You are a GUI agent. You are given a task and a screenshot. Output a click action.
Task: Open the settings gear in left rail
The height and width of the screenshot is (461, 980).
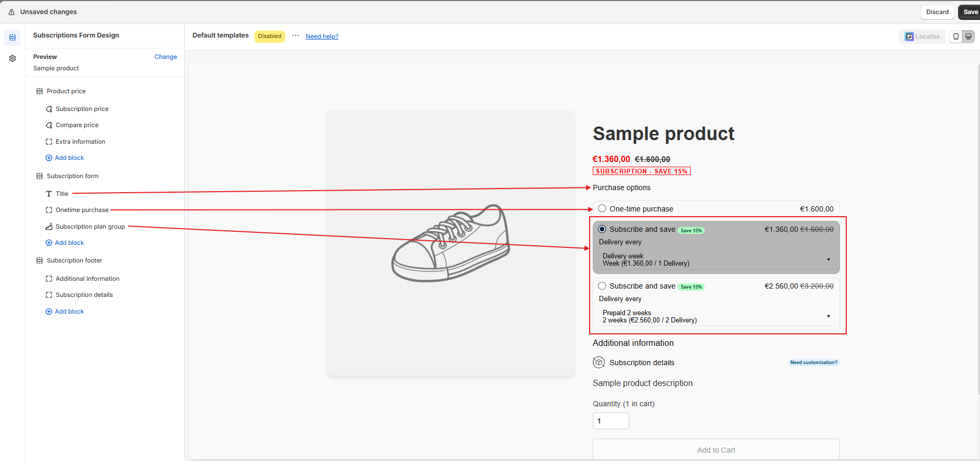pyautogui.click(x=12, y=58)
